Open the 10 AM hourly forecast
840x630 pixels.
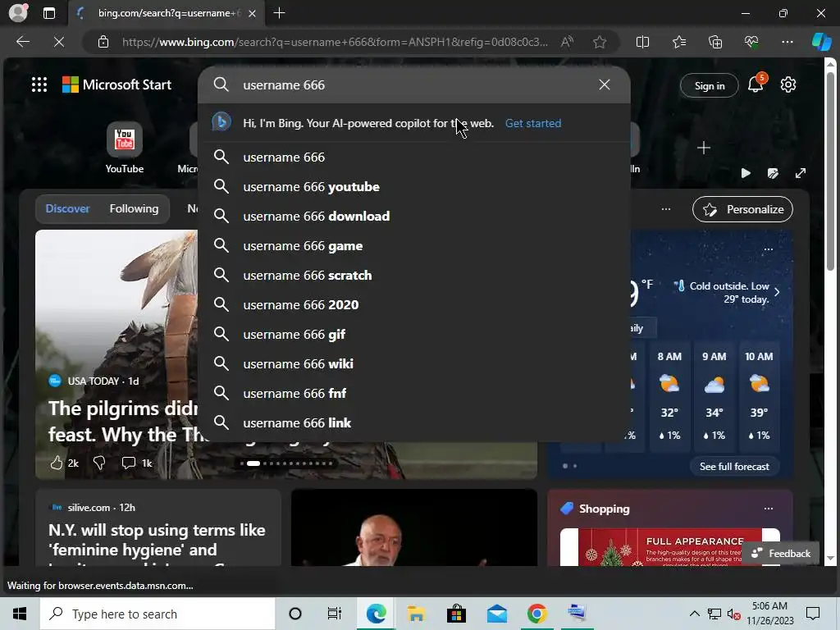coord(759,397)
